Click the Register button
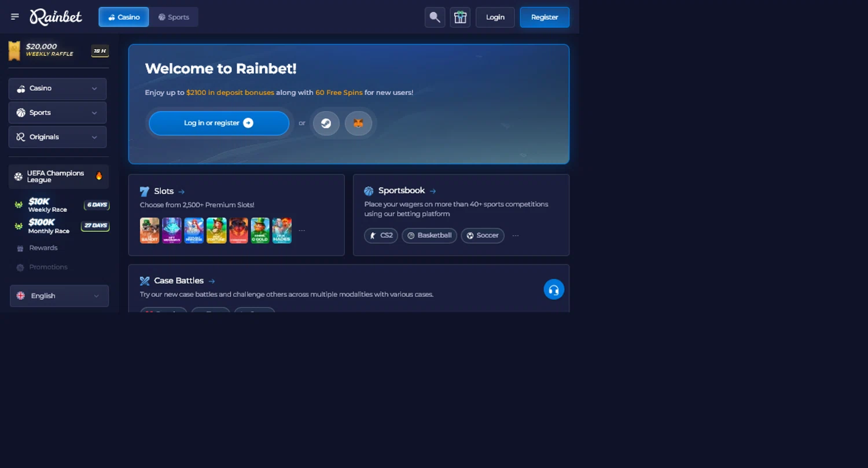868x468 pixels. [545, 17]
